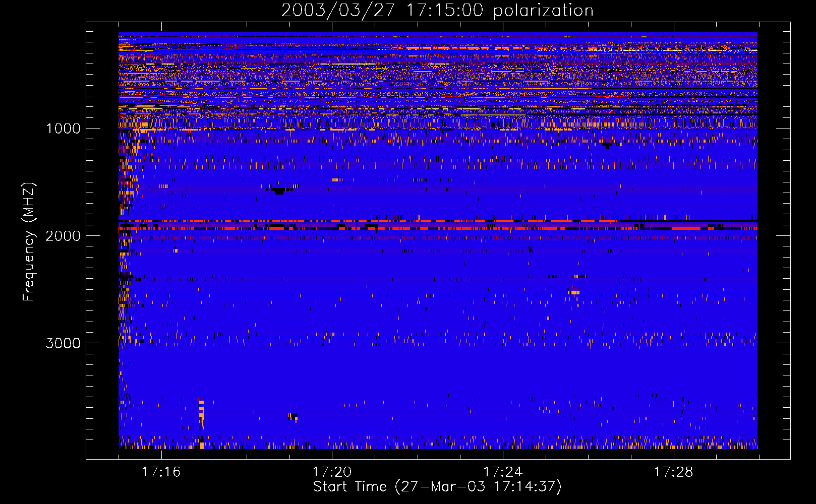Click the 3000 frequency tick label

click(63, 343)
